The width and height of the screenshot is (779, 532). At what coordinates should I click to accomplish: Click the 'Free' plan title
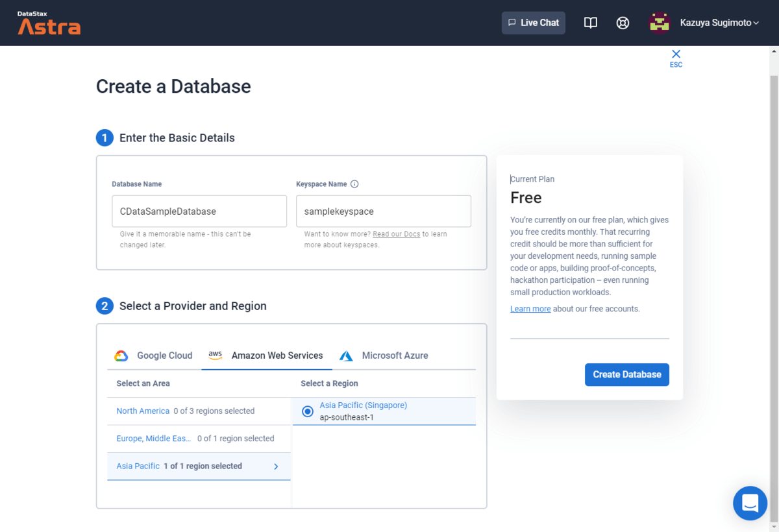coord(526,197)
